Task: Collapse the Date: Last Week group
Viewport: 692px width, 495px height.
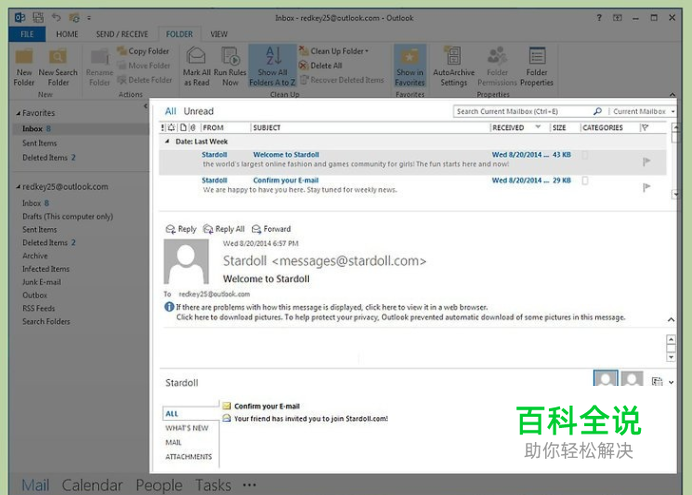Action: coord(167,142)
